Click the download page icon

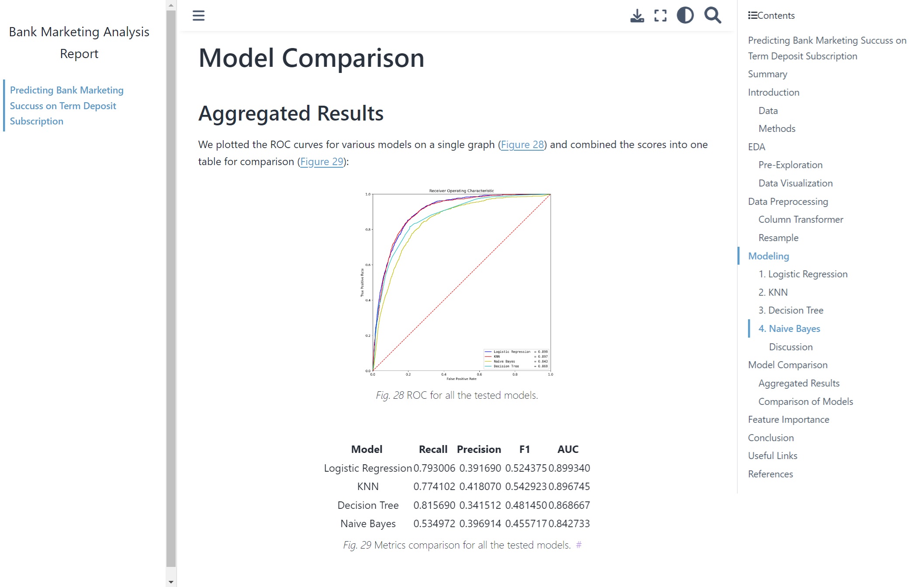tap(637, 16)
